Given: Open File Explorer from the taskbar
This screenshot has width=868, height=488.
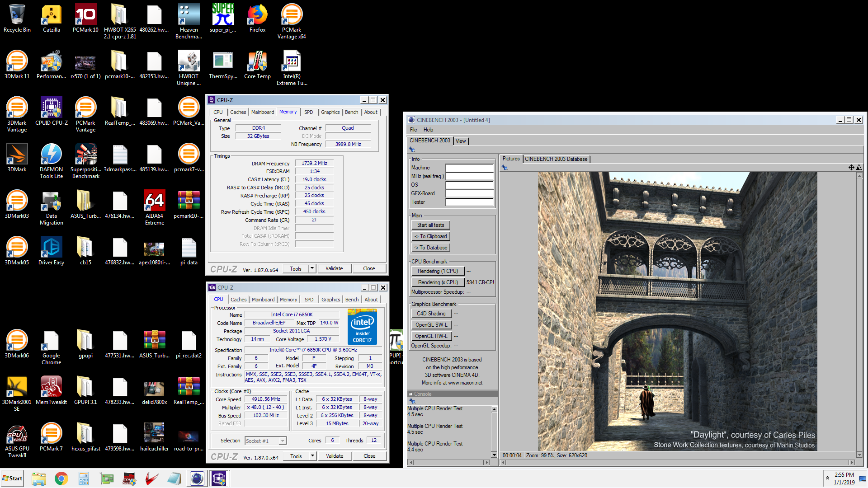Looking at the screenshot, I should (x=39, y=479).
